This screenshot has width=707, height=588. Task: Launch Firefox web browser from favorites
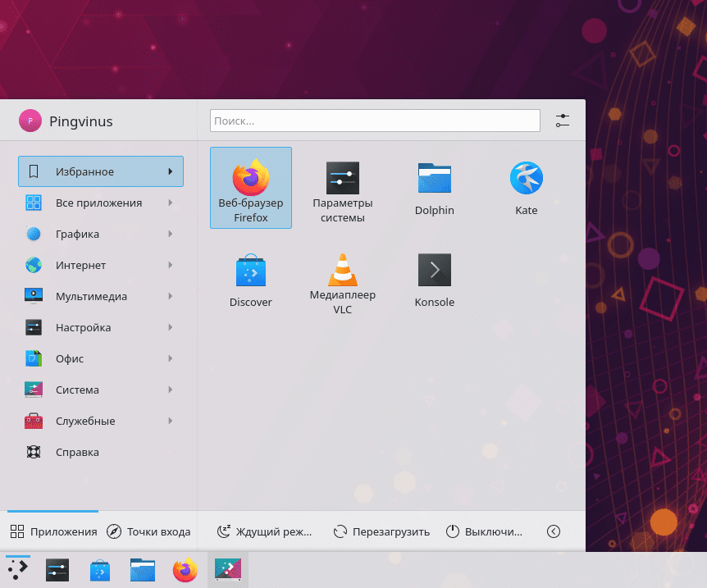tap(250, 187)
